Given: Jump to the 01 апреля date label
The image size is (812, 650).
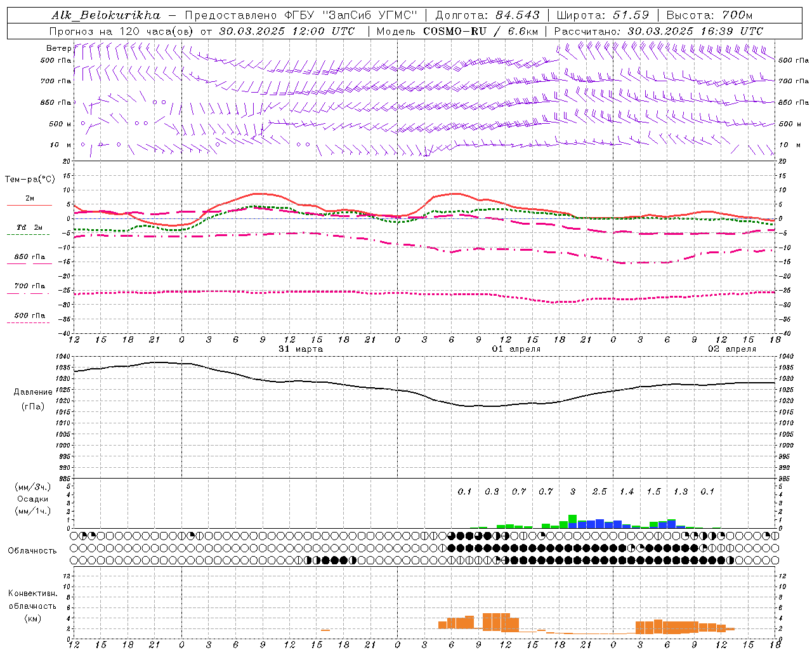Looking at the screenshot, I should (516, 349).
